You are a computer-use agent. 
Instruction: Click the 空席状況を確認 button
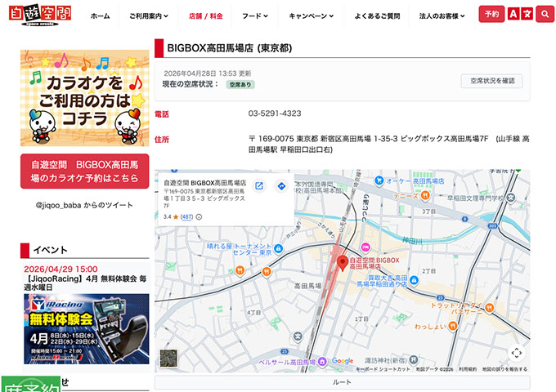pos(492,81)
